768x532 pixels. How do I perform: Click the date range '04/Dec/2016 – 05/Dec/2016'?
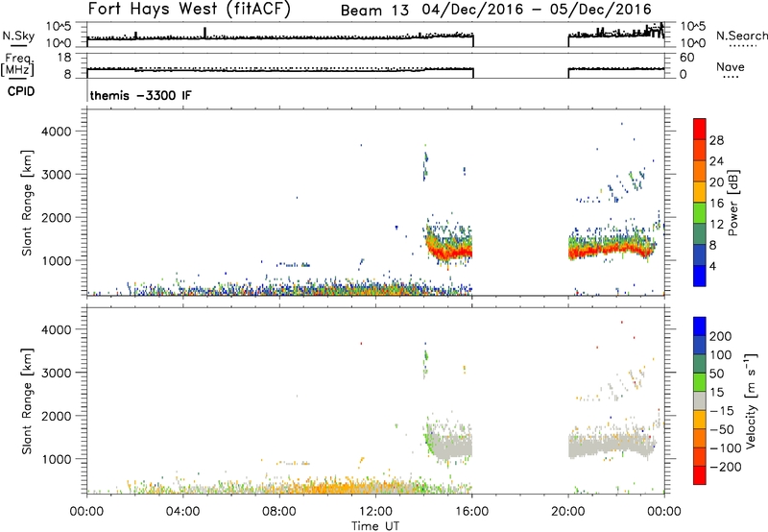tap(537, 10)
